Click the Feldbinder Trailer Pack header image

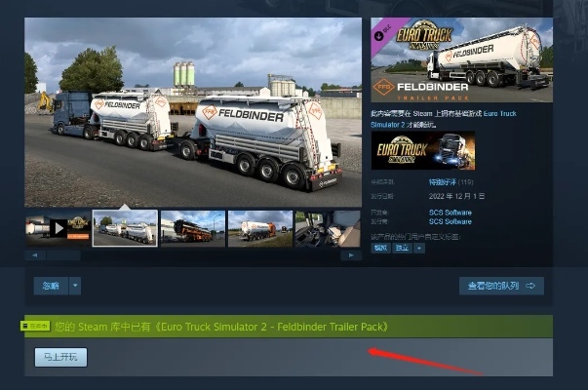point(461,60)
